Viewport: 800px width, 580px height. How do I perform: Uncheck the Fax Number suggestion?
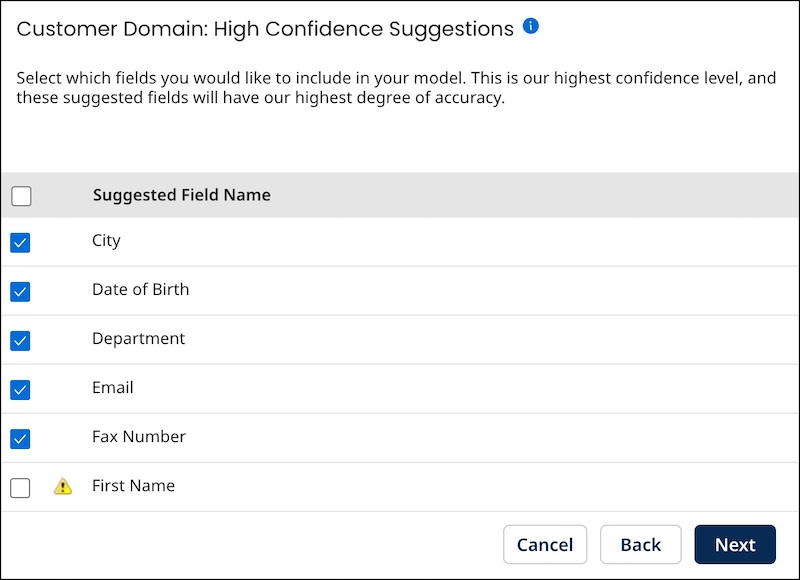20,438
